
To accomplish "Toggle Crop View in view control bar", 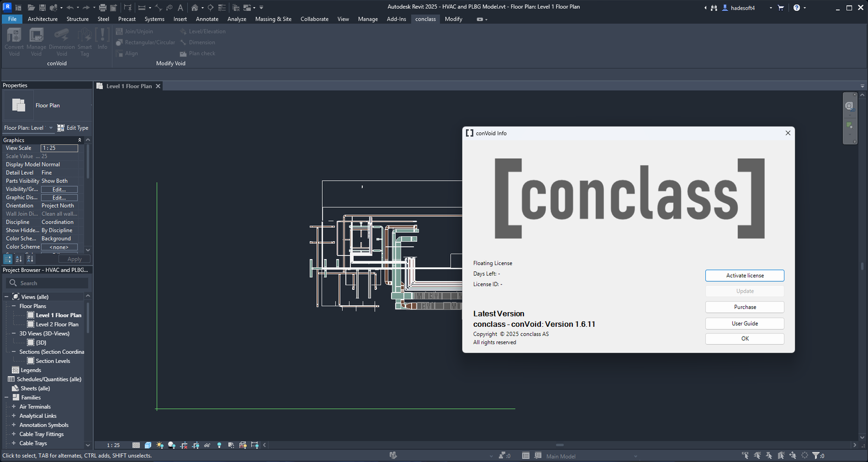I will [x=184, y=445].
